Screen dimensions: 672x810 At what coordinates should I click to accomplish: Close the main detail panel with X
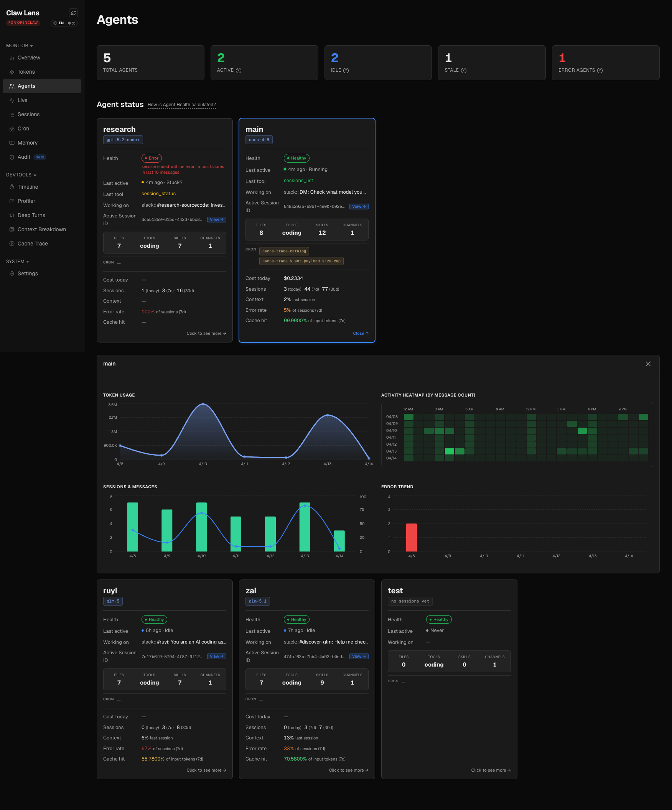click(x=648, y=364)
